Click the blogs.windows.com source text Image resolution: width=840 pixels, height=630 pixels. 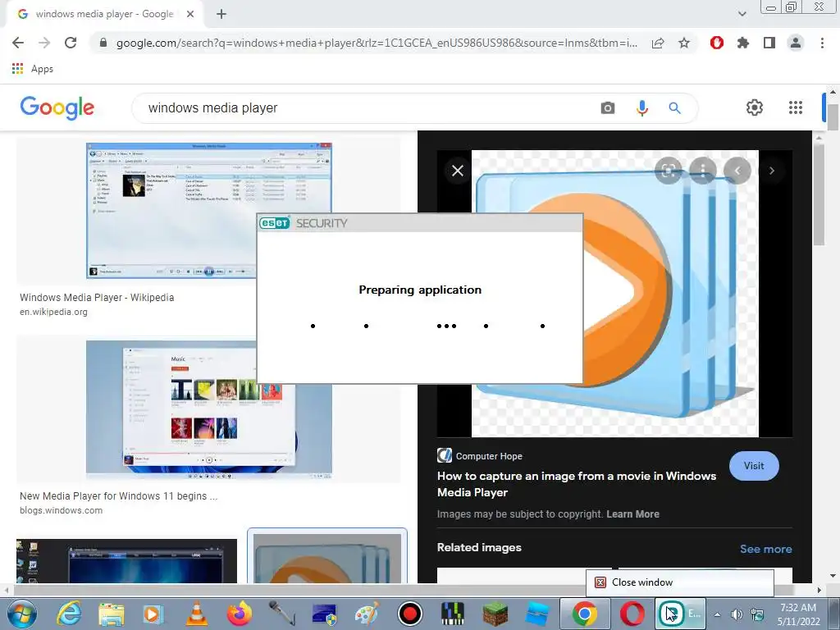pyautogui.click(x=61, y=510)
